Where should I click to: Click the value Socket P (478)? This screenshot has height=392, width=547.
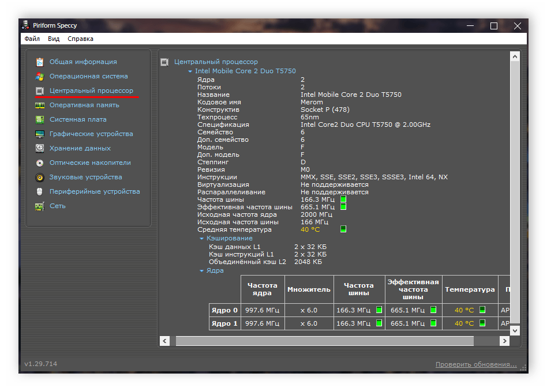point(325,110)
